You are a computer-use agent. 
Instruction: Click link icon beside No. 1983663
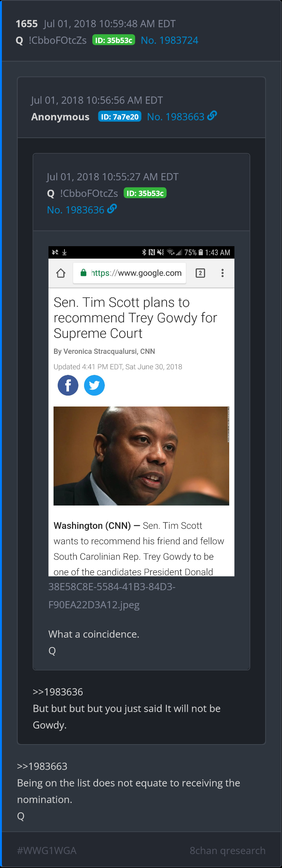[x=212, y=116]
